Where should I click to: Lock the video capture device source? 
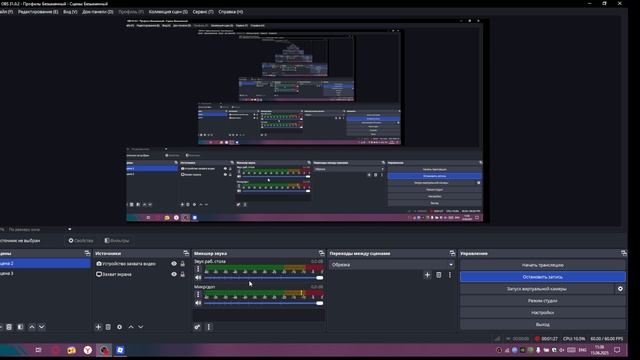pos(182,264)
